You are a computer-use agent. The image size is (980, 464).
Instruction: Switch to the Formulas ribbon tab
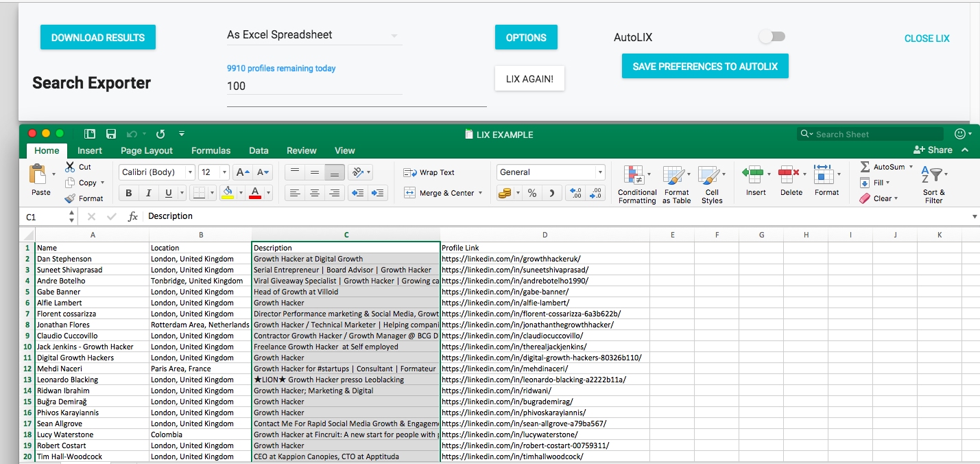coord(211,150)
